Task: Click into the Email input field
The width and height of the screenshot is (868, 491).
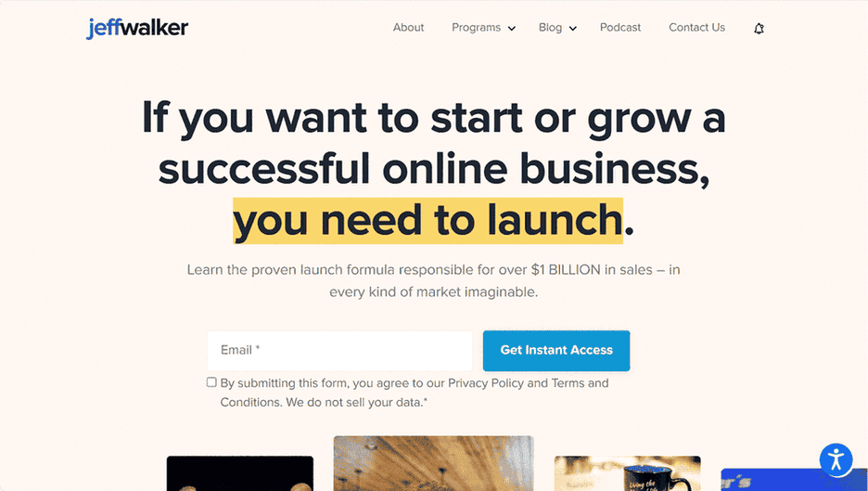Action: click(x=340, y=350)
